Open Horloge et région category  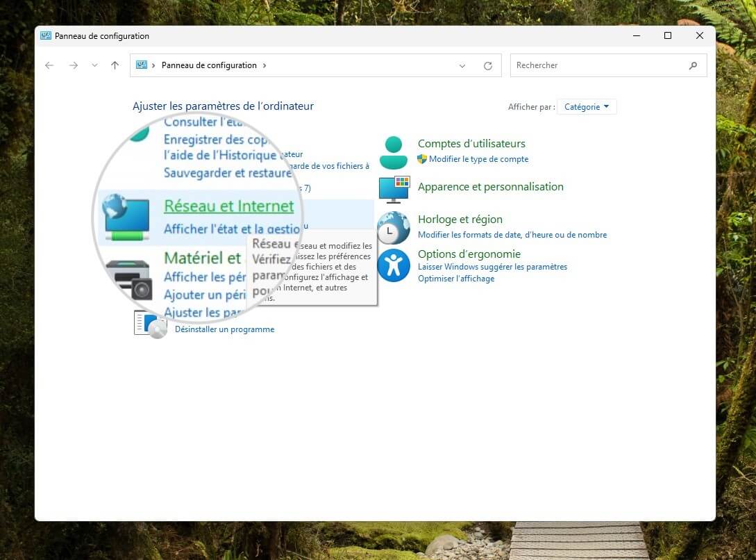460,220
